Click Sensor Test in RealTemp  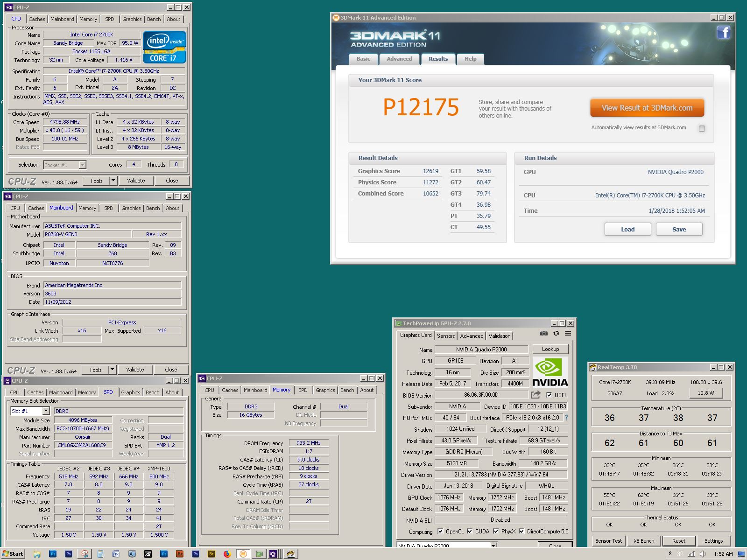click(609, 541)
